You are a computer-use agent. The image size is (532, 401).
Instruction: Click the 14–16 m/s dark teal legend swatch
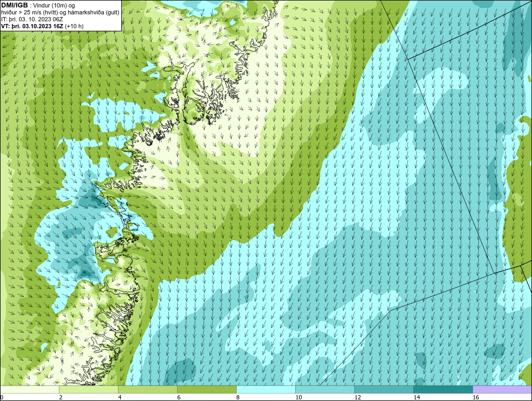pyautogui.click(x=443, y=389)
